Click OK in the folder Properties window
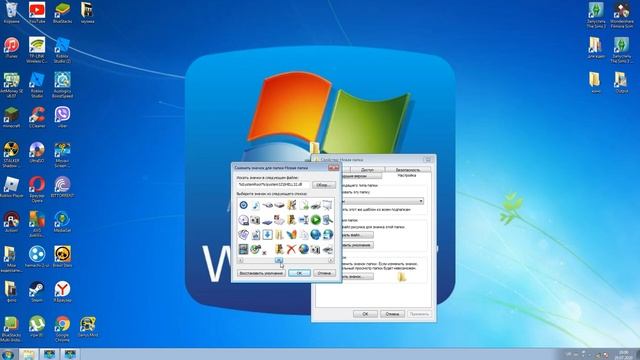This screenshot has height=360, width=640. coord(365,314)
